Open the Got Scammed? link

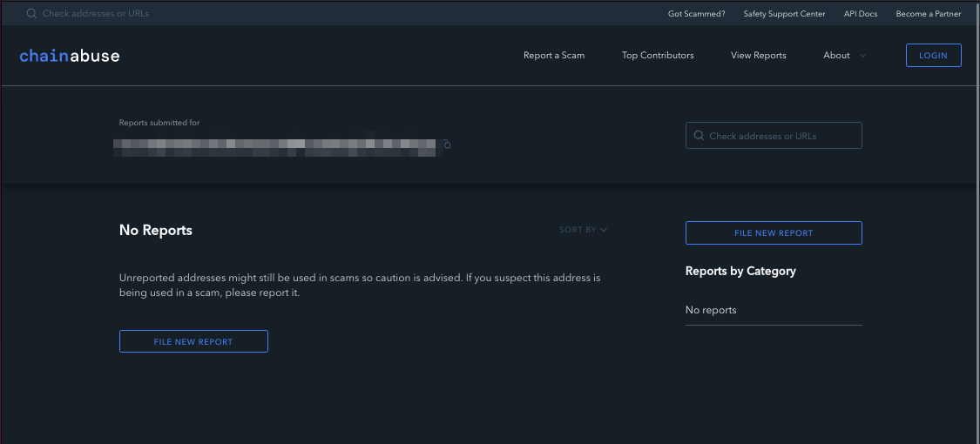[696, 14]
